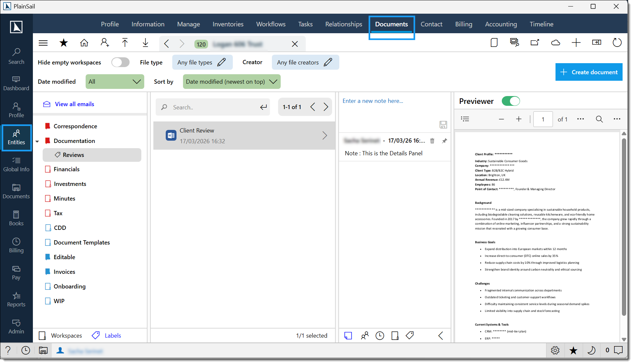Click the star favorite icon in the status bar
Screen dimensions: 633x364
(x=573, y=350)
